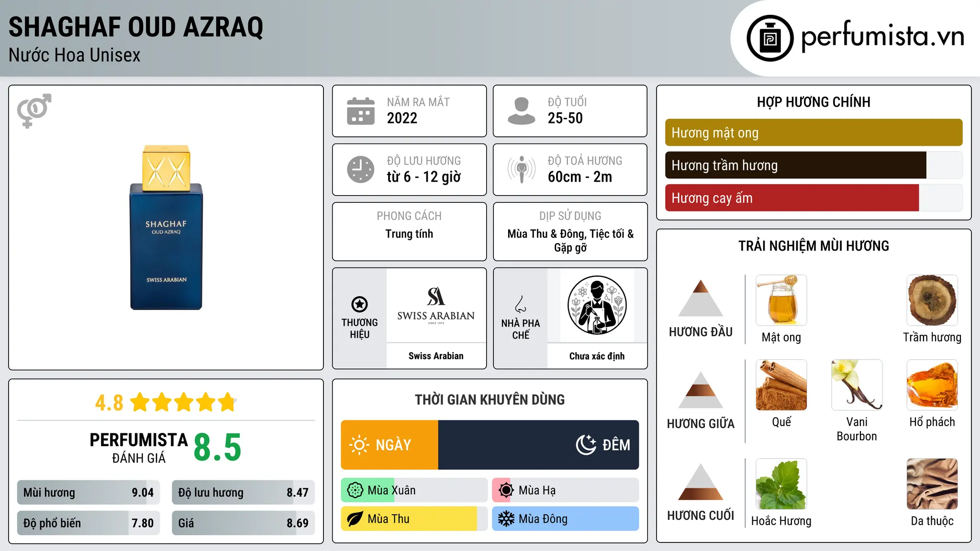
Task: Click the flower icon for Mùa Xuân
Action: tap(355, 490)
